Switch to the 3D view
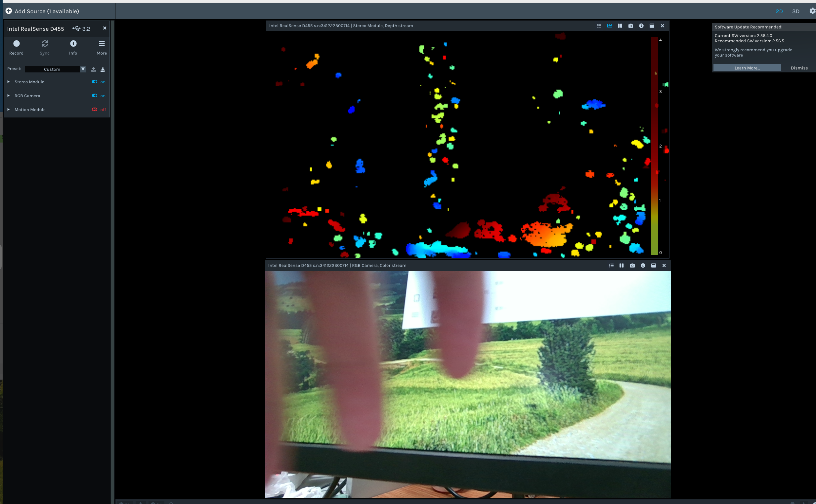 pyautogui.click(x=796, y=11)
